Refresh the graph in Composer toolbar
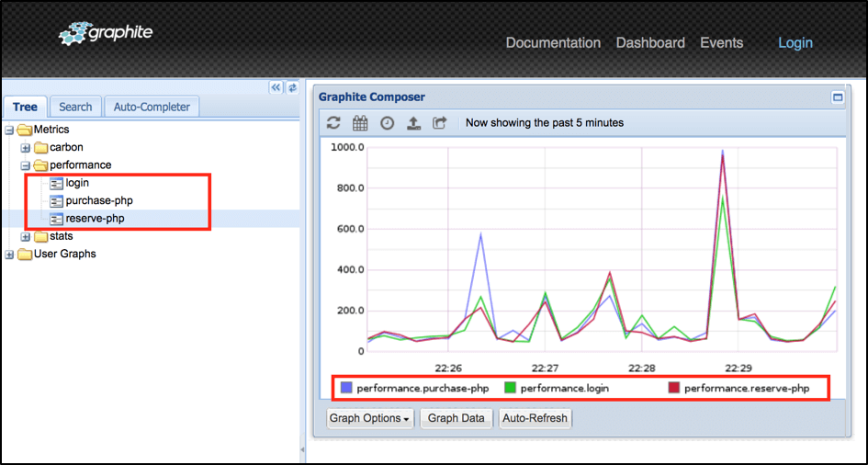Viewport: 868px width, 465px height. click(333, 123)
